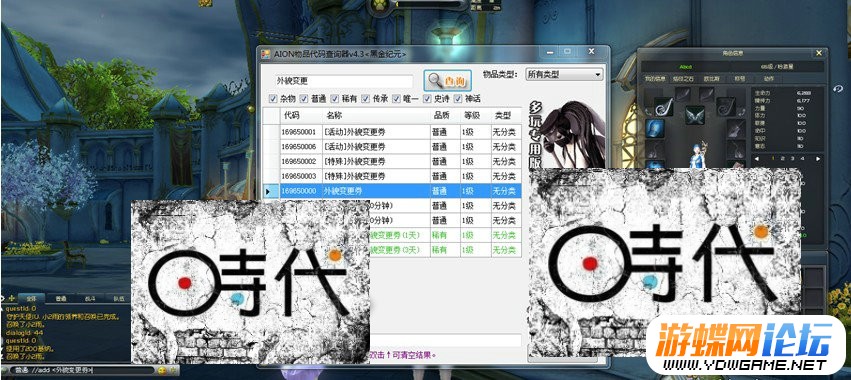Open the 称号 tab in character panel
Image resolution: width=851 pixels, height=380 pixels.
click(740, 79)
